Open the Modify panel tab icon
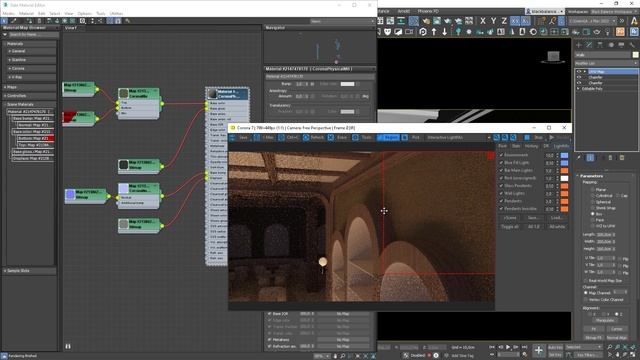Screen dimensions: 640x360 tap(589, 45)
